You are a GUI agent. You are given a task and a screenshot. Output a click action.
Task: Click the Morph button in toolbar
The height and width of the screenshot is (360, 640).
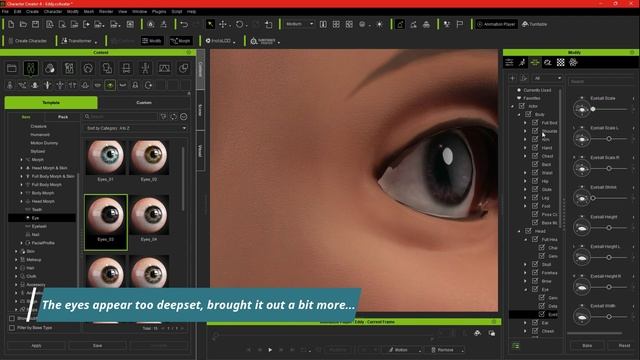181,41
